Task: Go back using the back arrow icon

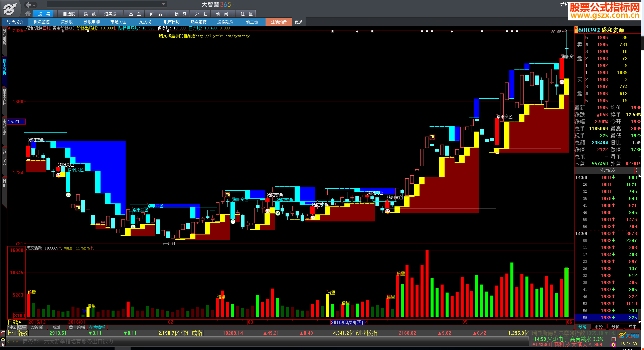Action: 28,5
